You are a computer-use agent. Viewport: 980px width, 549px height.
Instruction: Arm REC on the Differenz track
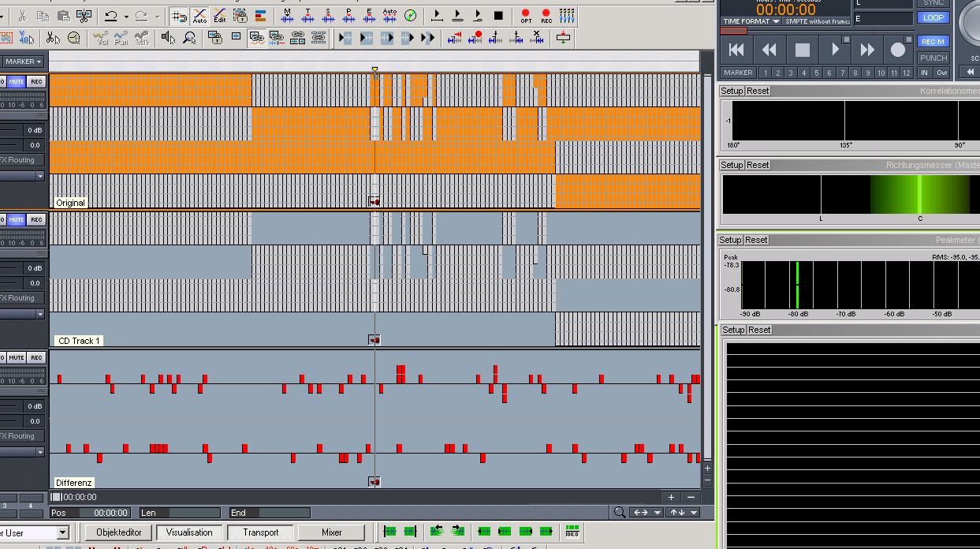point(36,358)
